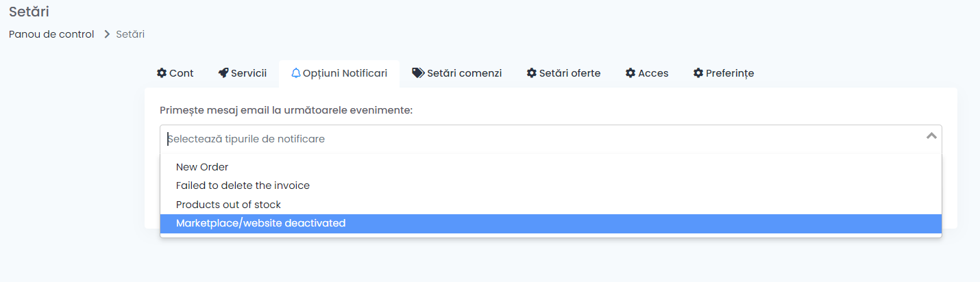Click the bell icon on Opțiuni Notificari

(x=296, y=73)
